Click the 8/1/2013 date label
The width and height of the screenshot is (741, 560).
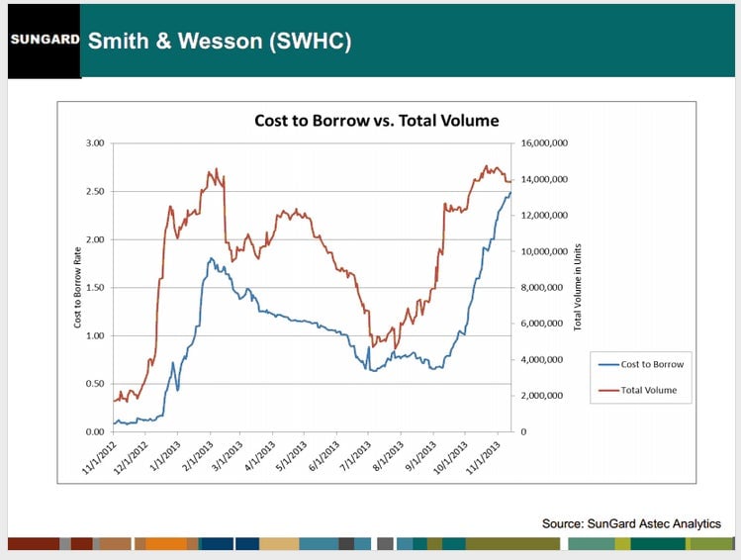389,456
